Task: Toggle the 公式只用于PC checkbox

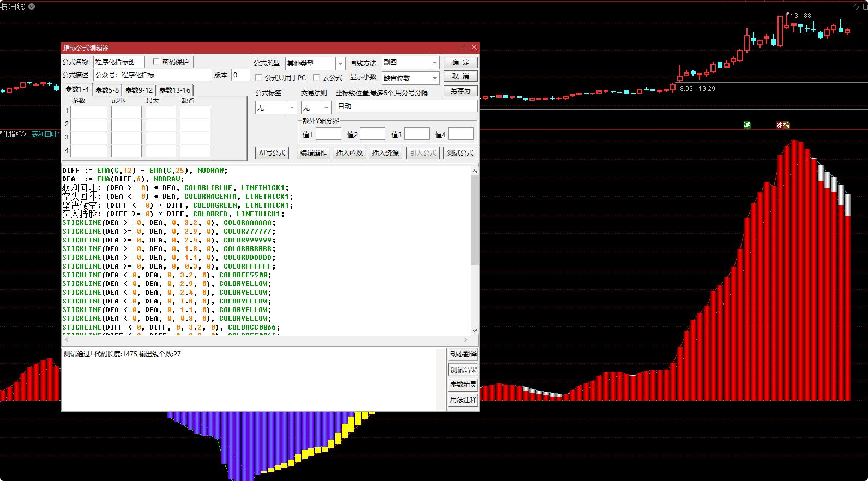Action: (258, 78)
